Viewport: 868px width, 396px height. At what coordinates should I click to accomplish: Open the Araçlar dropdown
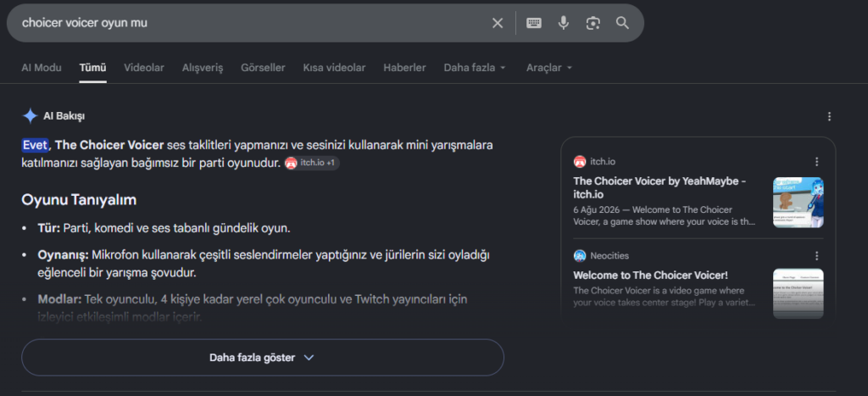click(549, 68)
